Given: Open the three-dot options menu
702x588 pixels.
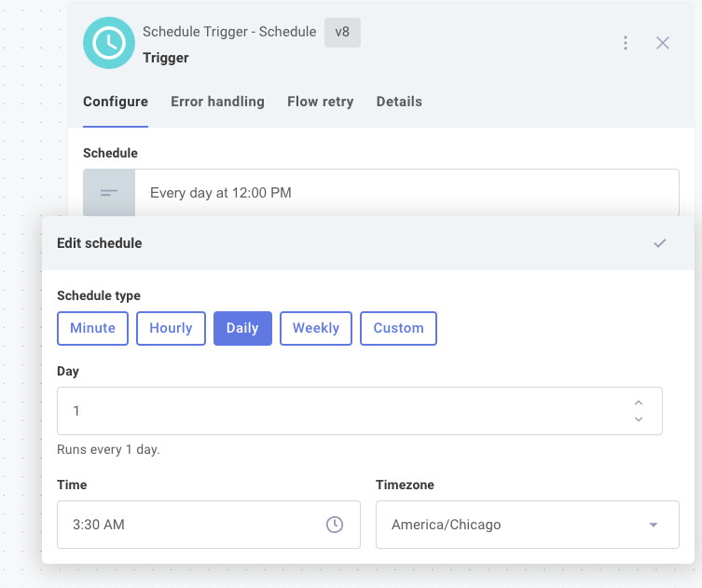Looking at the screenshot, I should point(626,43).
